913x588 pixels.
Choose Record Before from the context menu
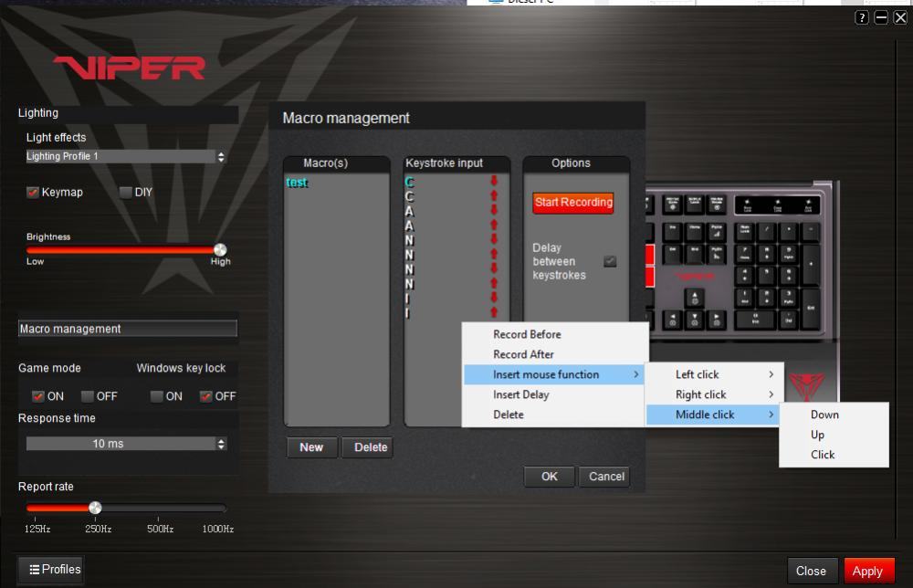[x=555, y=334]
